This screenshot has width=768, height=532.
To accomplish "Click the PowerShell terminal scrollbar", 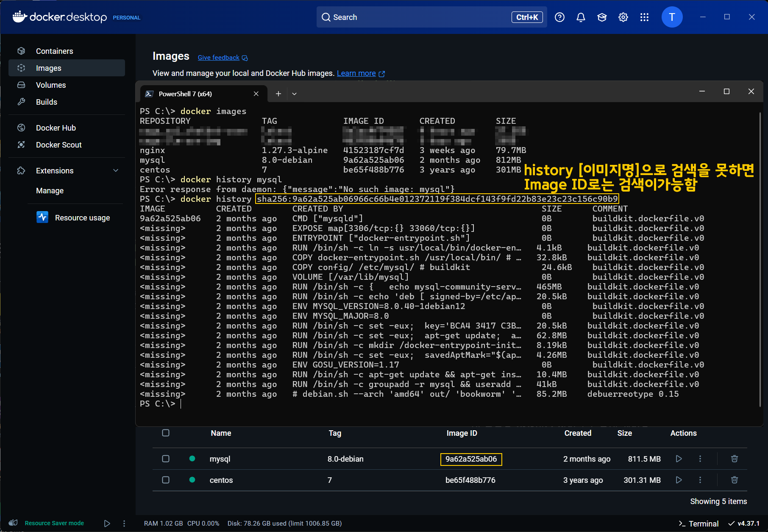I will pos(760,259).
